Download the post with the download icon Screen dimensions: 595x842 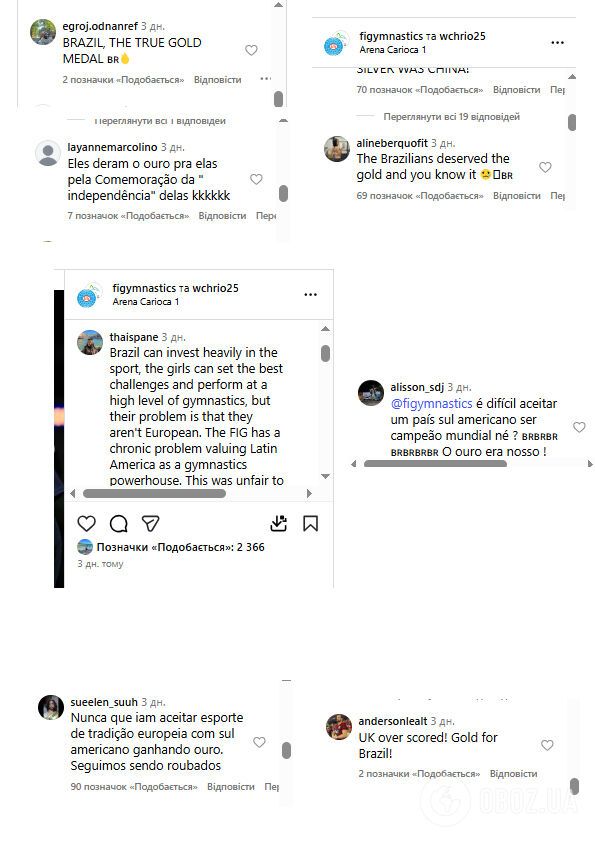point(278,523)
